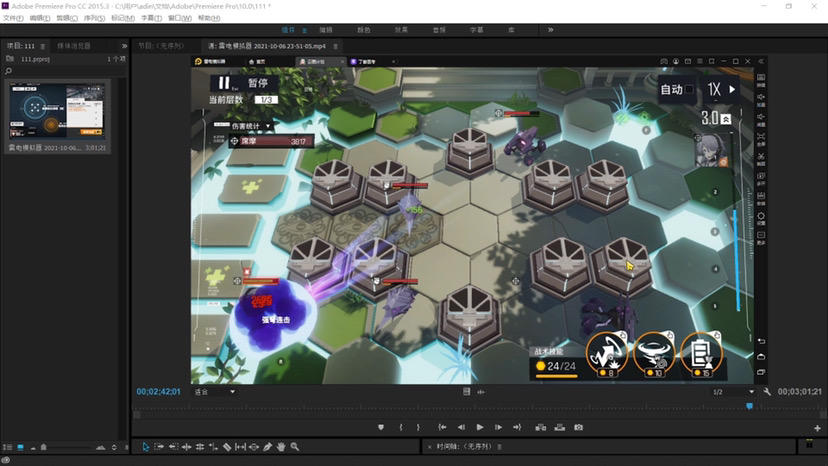Open the 适合 zoom level dropdown

215,392
